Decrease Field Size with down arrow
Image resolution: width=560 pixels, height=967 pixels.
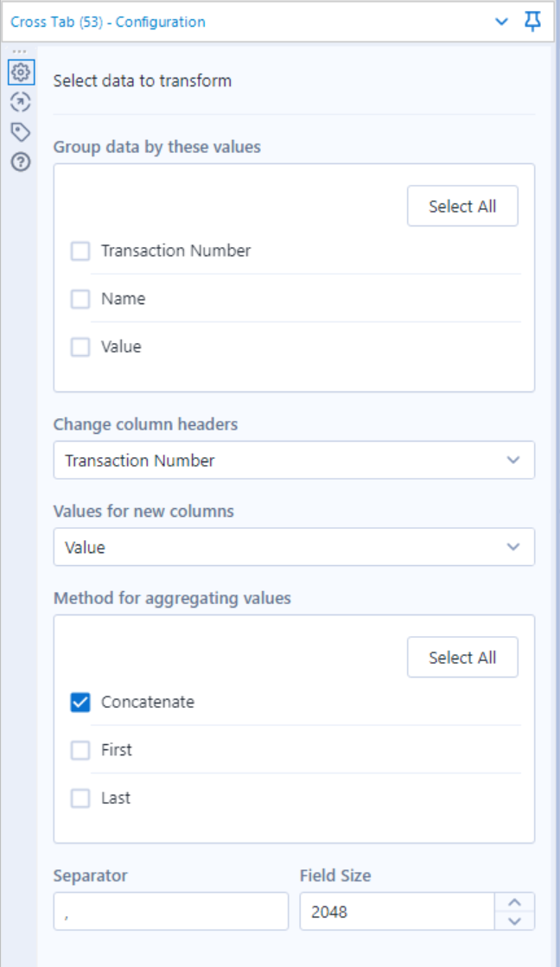pos(514,921)
